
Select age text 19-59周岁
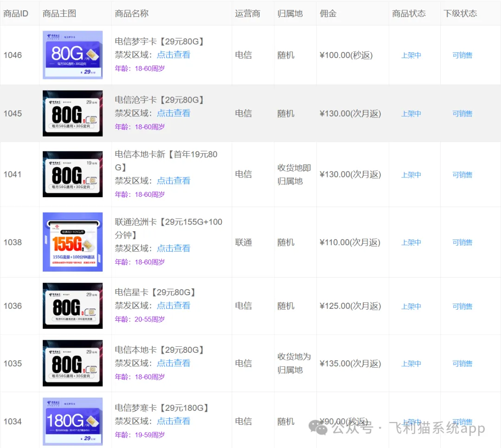(149, 435)
